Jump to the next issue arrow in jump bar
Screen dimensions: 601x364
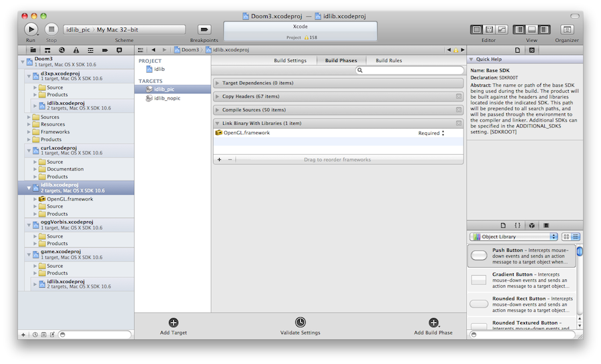(463, 50)
